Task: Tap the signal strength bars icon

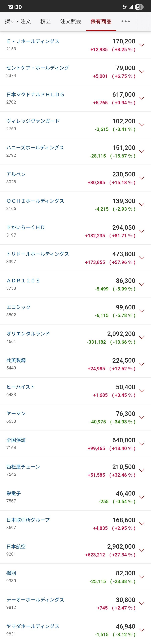Action: tap(131, 7)
